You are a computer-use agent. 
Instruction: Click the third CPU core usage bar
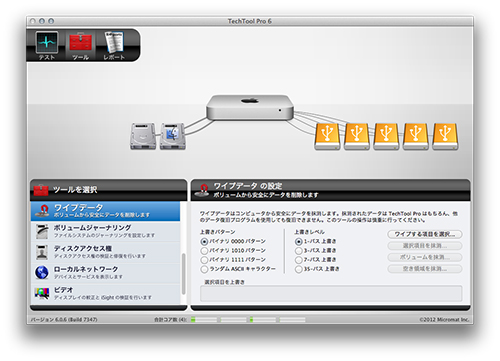coord(263,320)
